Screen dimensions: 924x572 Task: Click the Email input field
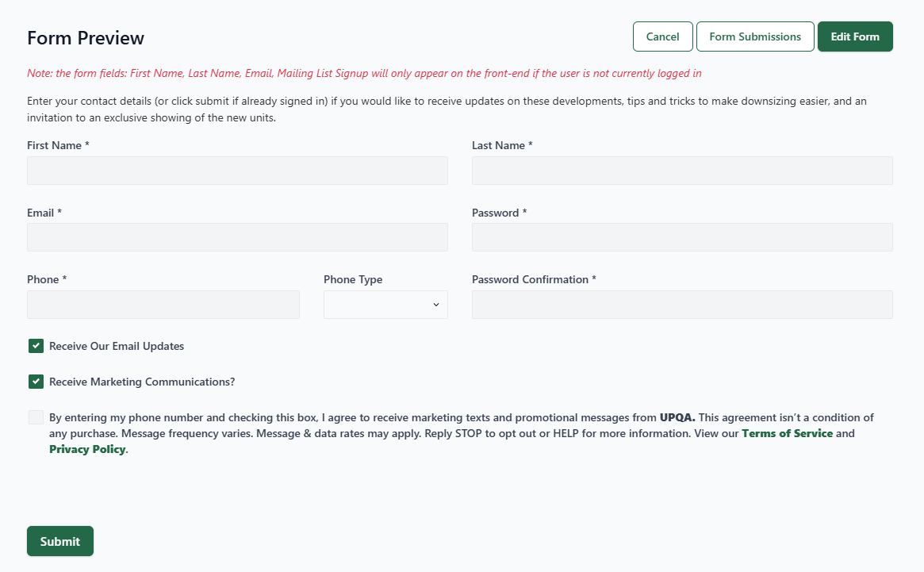[237, 236]
